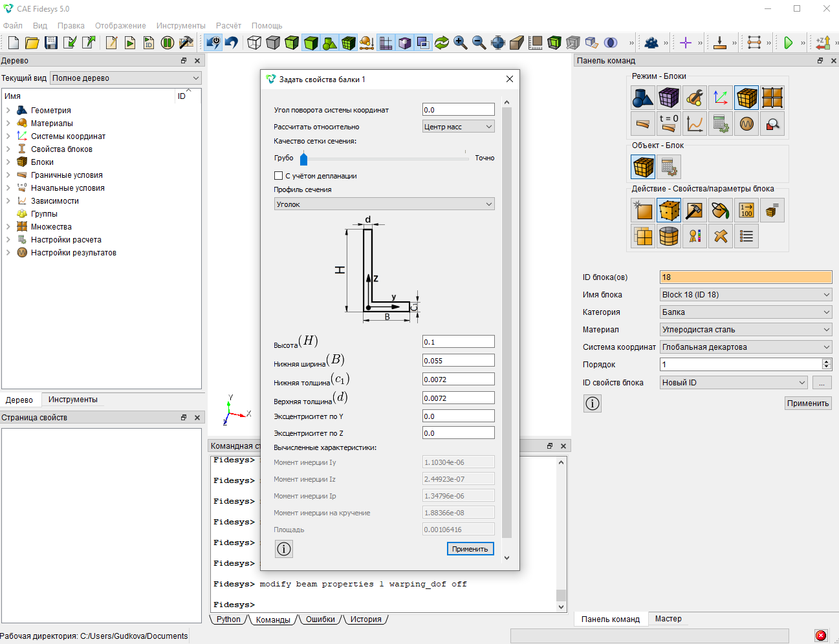Screen dimensions: 839x644
Task: Open the Расчёт menu
Action: pos(228,26)
